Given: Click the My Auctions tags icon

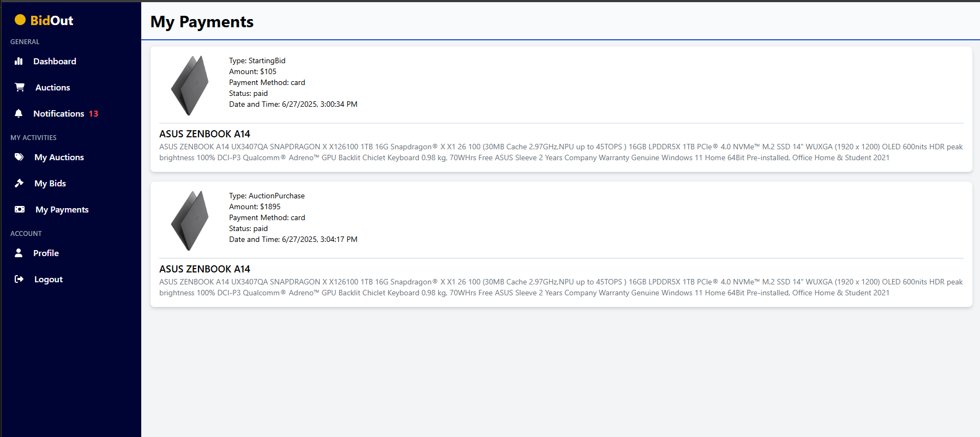Looking at the screenshot, I should tap(19, 157).
